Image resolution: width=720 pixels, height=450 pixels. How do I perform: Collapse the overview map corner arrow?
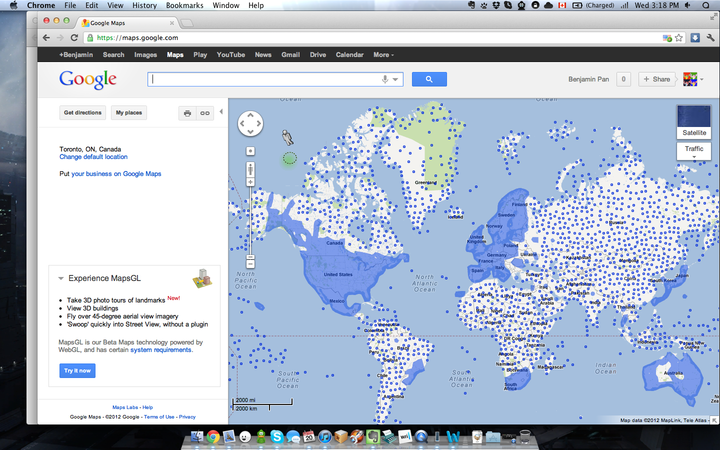[715, 420]
